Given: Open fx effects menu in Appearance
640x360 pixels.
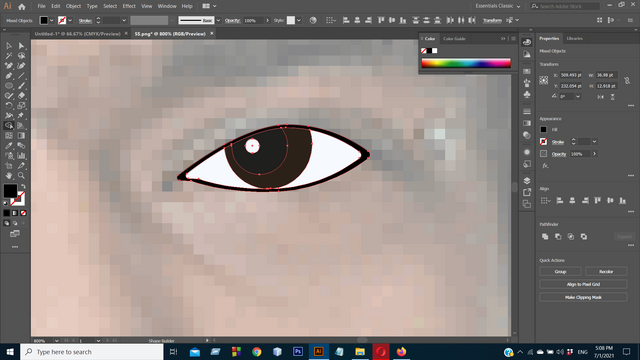Looking at the screenshot, I should coord(545,166).
